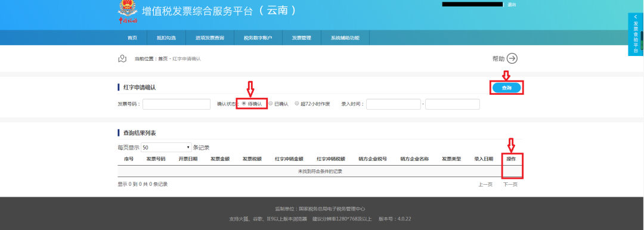The image size is (644, 230).
Task: Click the blue 查询 button
Action: click(506, 88)
